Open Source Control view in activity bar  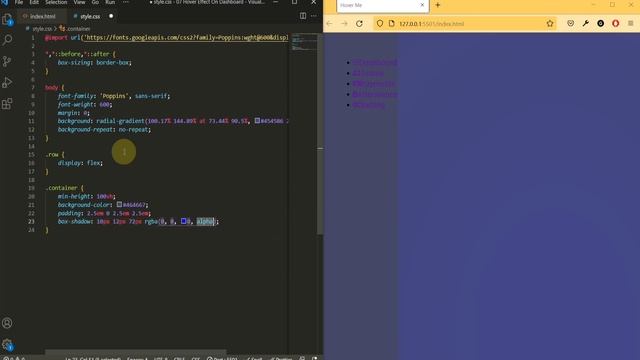pyautogui.click(x=7, y=61)
